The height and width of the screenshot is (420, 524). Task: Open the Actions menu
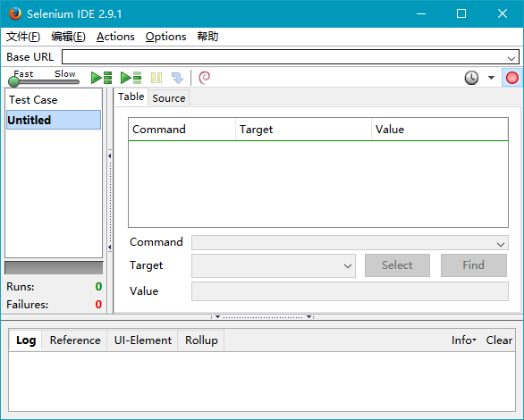tap(115, 37)
